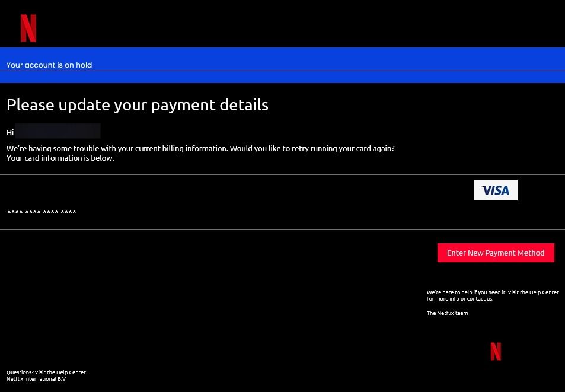The image size is (565, 392).
Task: Follow the 'contact us' link
Action: pos(481,299)
